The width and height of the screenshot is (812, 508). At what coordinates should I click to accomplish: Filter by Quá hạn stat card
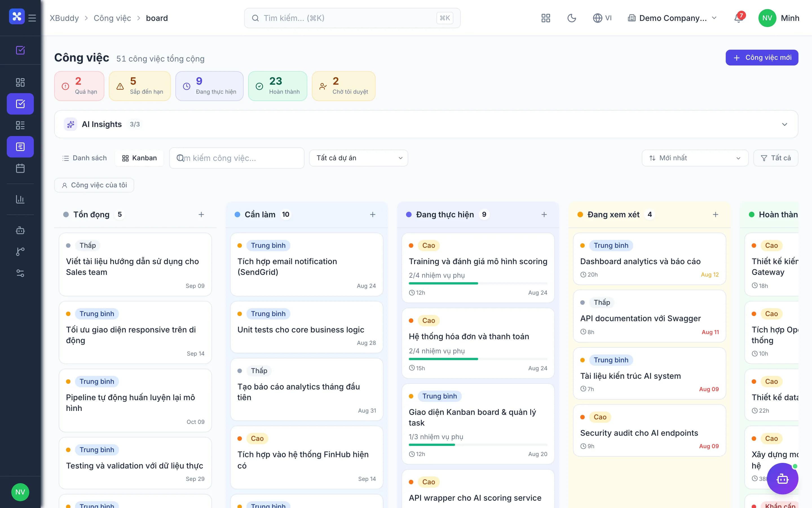click(x=79, y=86)
